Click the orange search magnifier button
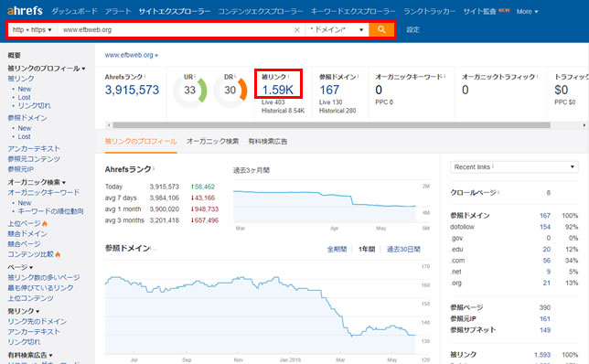 click(381, 29)
